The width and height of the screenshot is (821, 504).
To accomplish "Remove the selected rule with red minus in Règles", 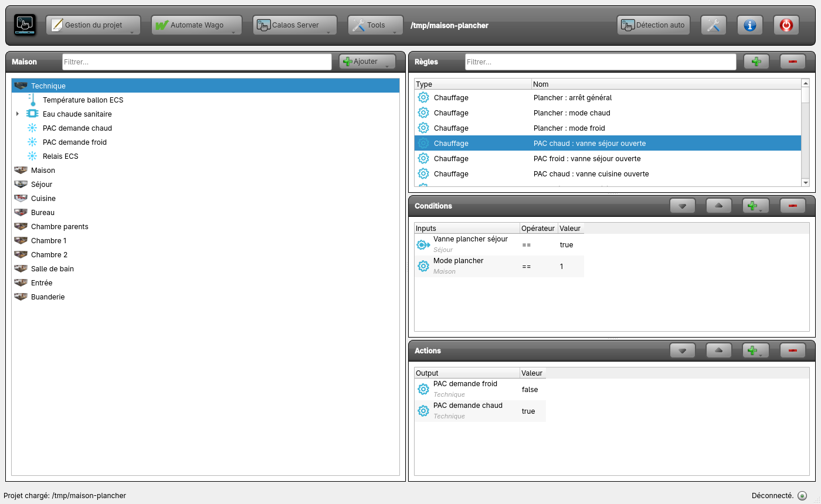I will 793,62.
